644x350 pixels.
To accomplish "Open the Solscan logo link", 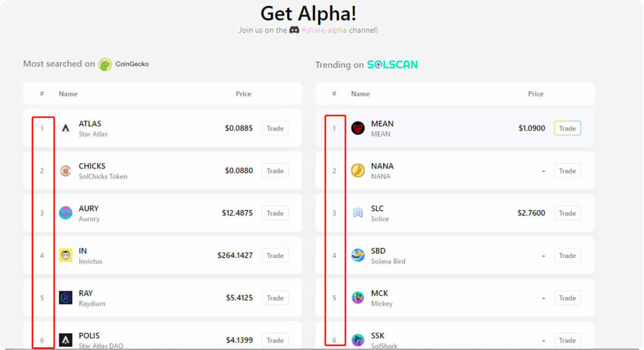I will coord(392,65).
